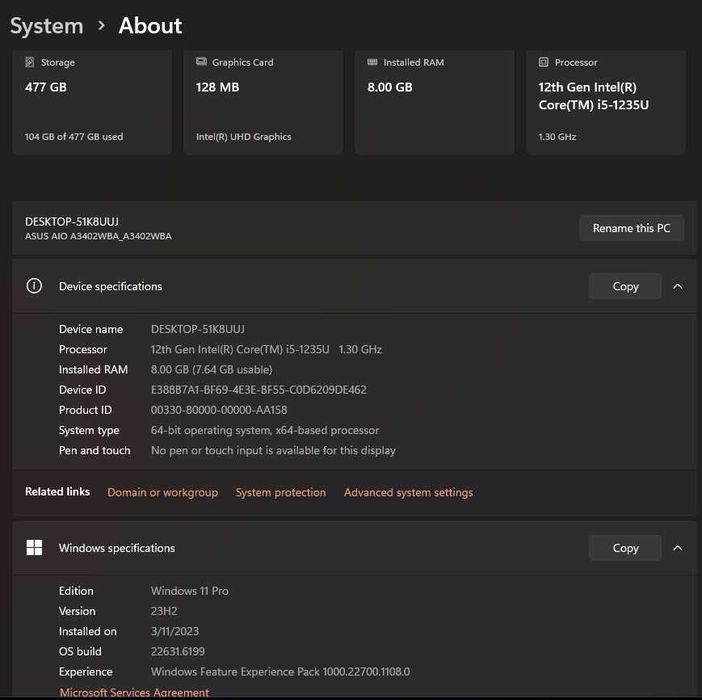Click Windows Feature Experience Pack value
The width and height of the screenshot is (702, 700).
(x=280, y=671)
